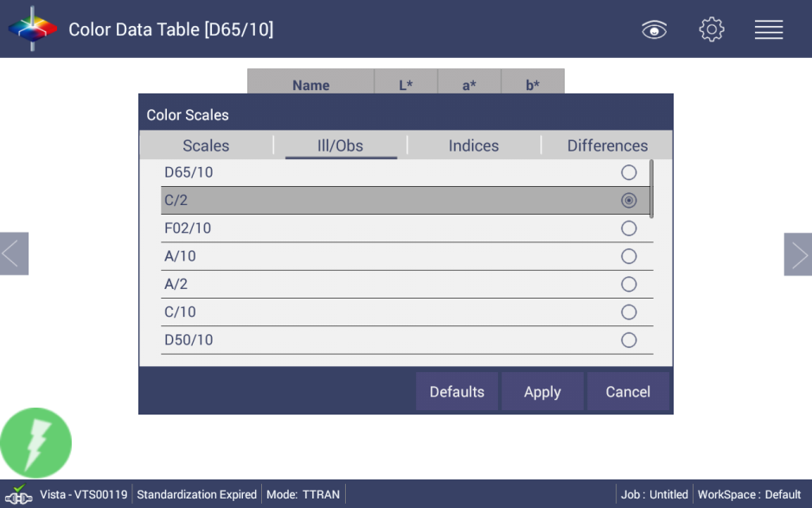Switch to the Indices tab
This screenshot has width=812, height=508.
tap(473, 145)
